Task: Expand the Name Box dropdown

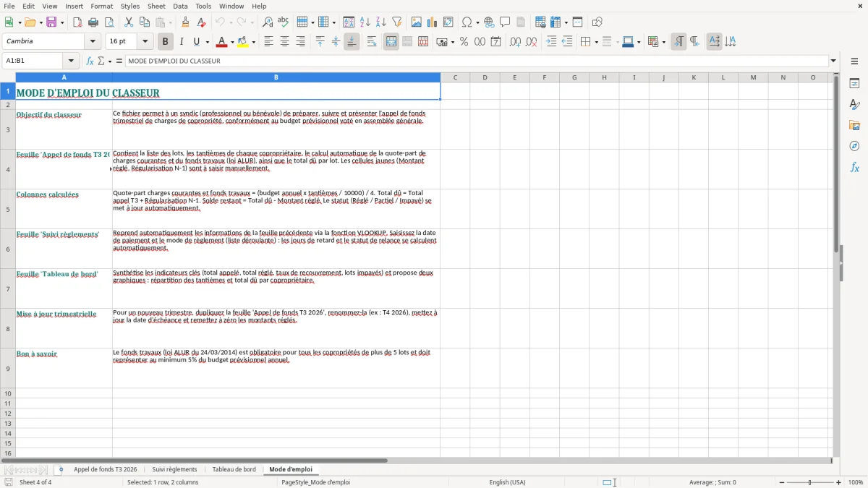Action: click(x=71, y=61)
